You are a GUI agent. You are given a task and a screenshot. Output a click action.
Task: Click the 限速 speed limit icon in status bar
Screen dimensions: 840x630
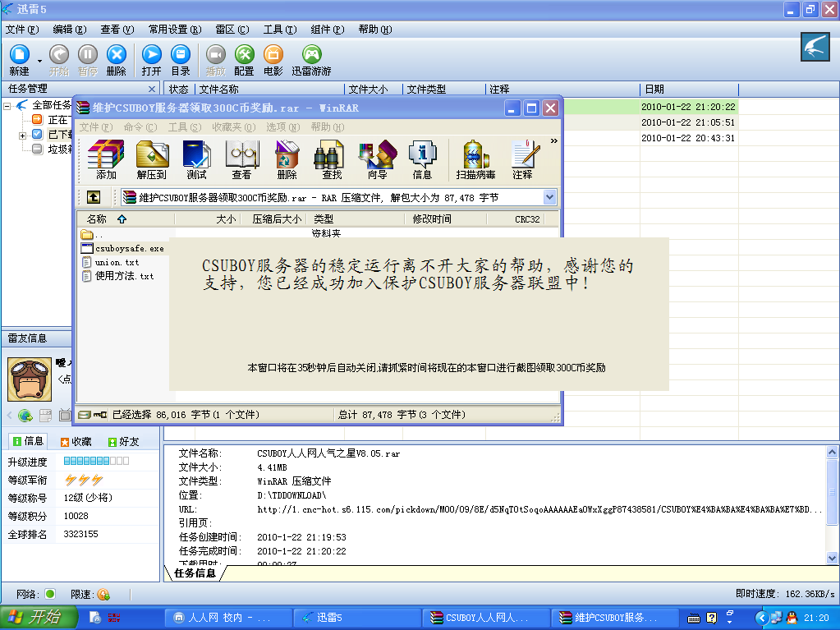[103, 594]
